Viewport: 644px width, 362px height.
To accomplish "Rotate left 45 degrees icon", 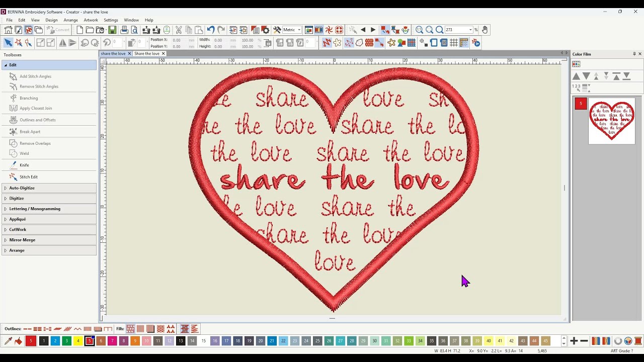I will 85,43.
